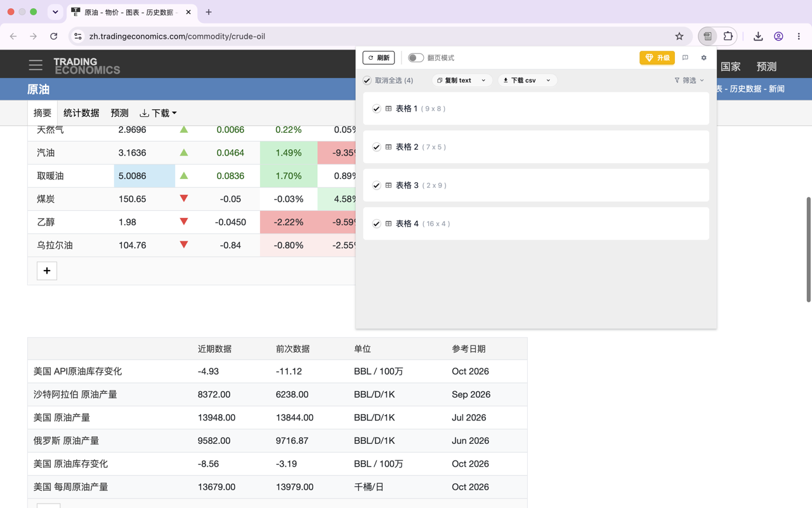The width and height of the screenshot is (812, 508).
Task: Click the red down arrow in 乌拉尔油 row
Action: point(184,244)
